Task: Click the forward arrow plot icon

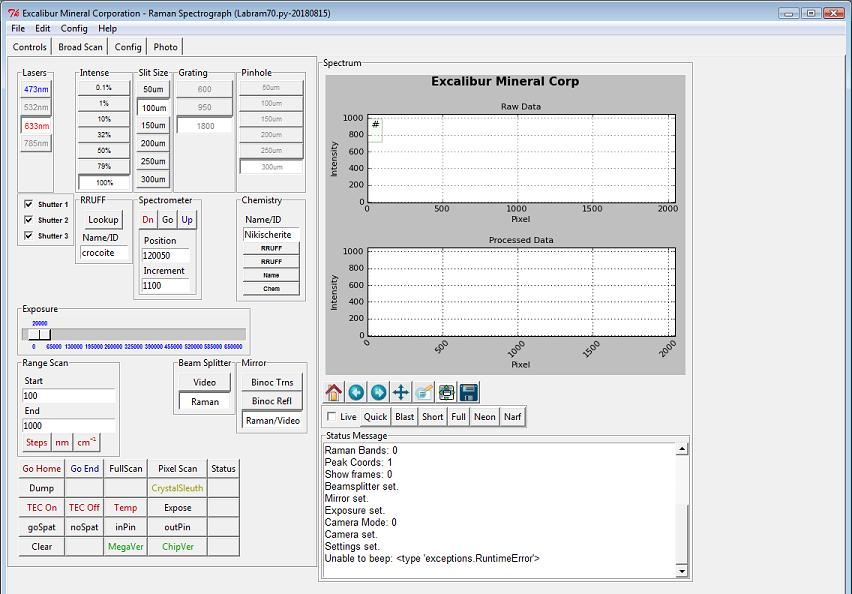Action: click(x=379, y=392)
